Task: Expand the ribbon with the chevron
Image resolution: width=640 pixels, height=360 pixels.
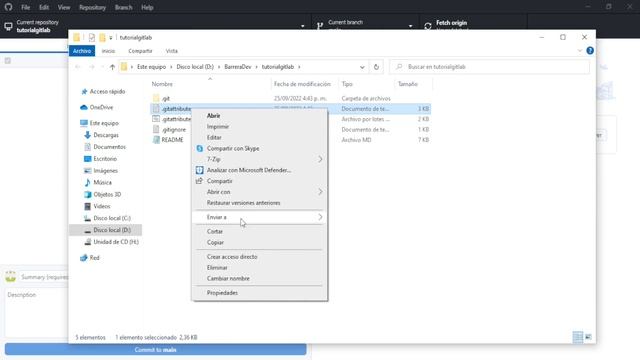Action: pos(580,51)
